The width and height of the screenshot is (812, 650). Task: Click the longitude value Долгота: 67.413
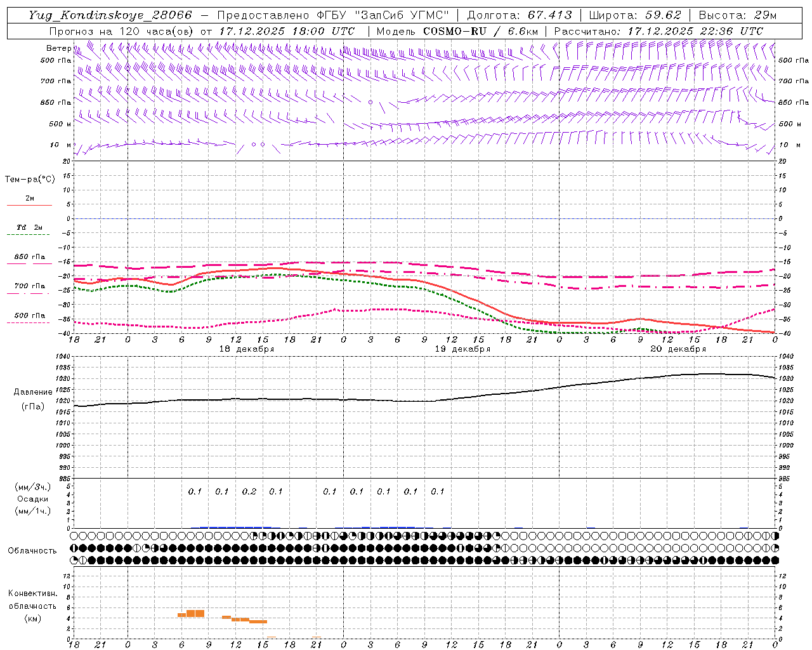520,15
